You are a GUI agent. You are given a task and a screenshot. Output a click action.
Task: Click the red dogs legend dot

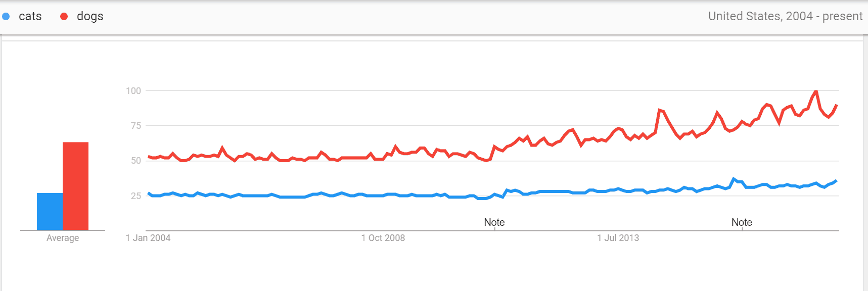tap(64, 16)
